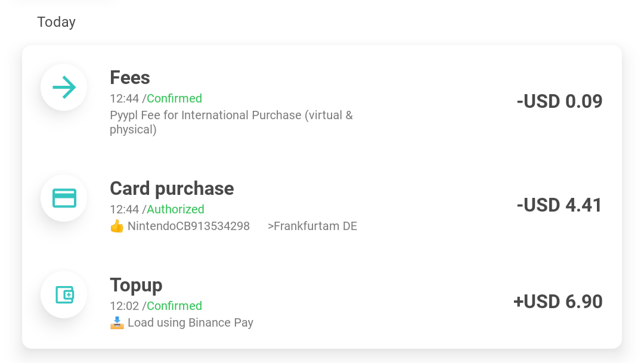The width and height of the screenshot is (644, 363).
Task: Click the >Frankfurtam DE location text
Action: click(312, 227)
